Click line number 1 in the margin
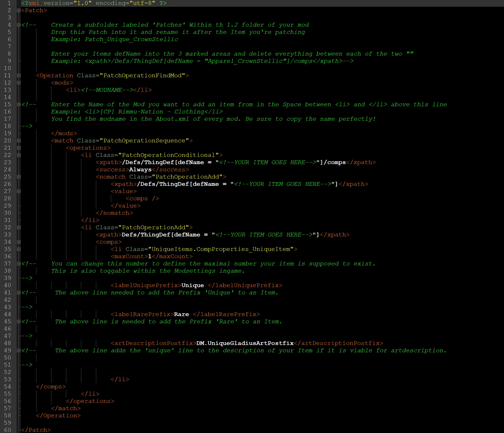This screenshot has height=433, width=504. coord(9,3)
